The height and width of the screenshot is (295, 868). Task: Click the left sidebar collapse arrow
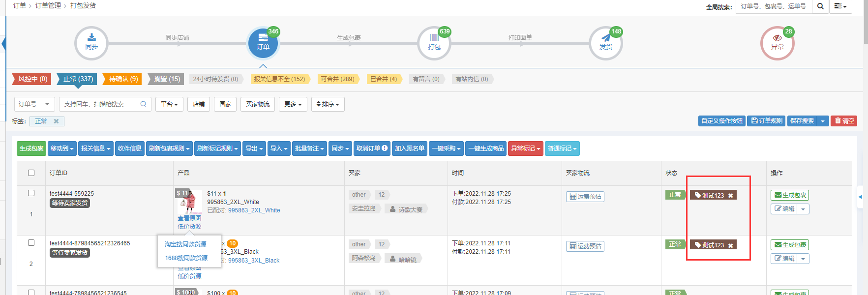pyautogui.click(x=3, y=43)
